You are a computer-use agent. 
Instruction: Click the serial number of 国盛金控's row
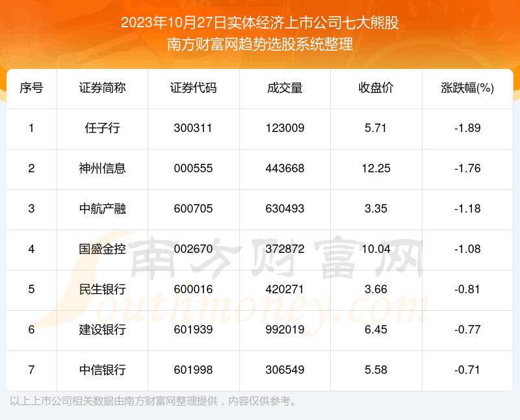[x=31, y=249]
